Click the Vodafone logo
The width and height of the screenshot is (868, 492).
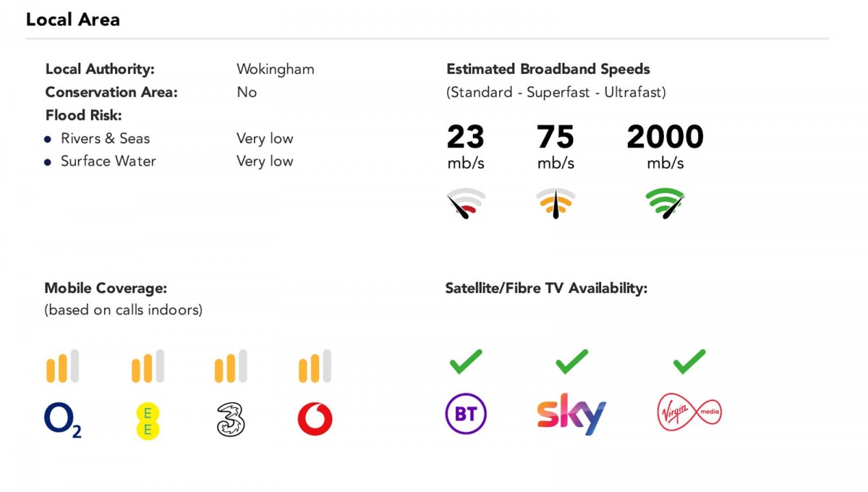[315, 420]
